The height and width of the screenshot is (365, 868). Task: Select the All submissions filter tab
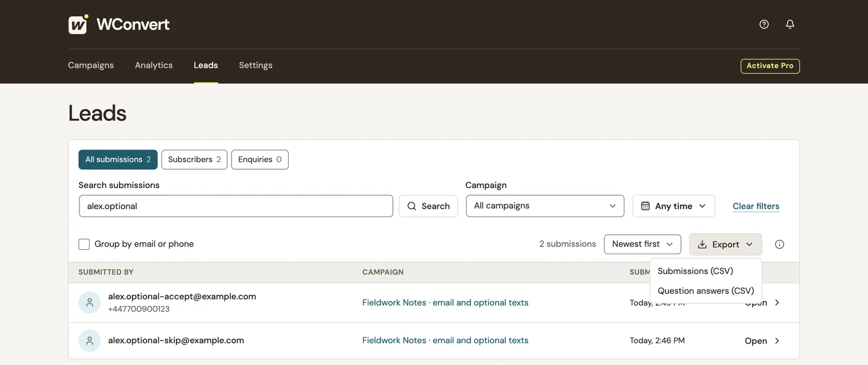(118, 160)
